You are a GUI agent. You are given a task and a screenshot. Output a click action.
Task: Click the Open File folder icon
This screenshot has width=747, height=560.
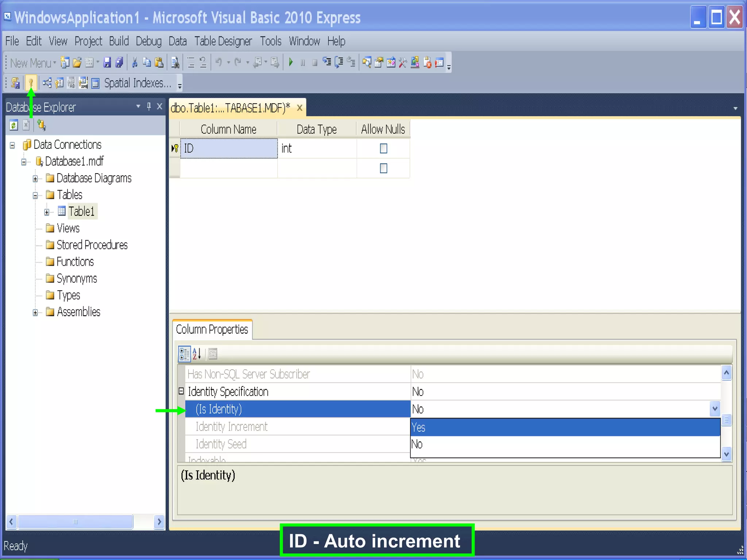pyautogui.click(x=77, y=62)
